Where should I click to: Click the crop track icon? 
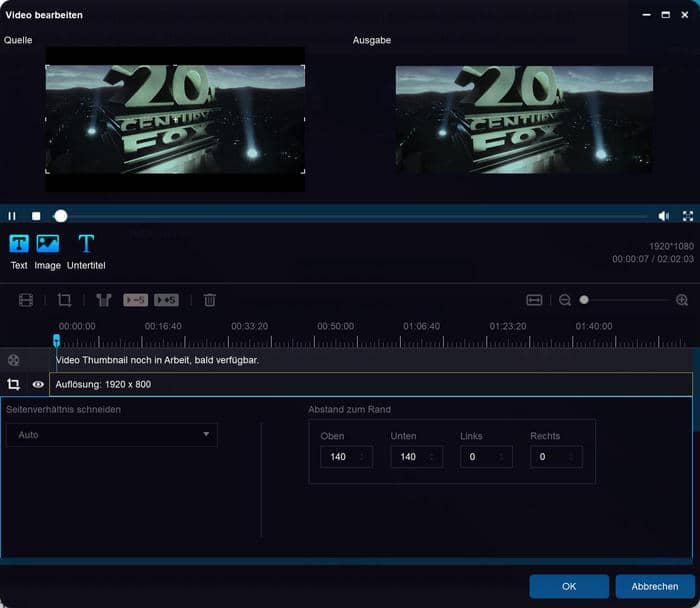click(13, 384)
